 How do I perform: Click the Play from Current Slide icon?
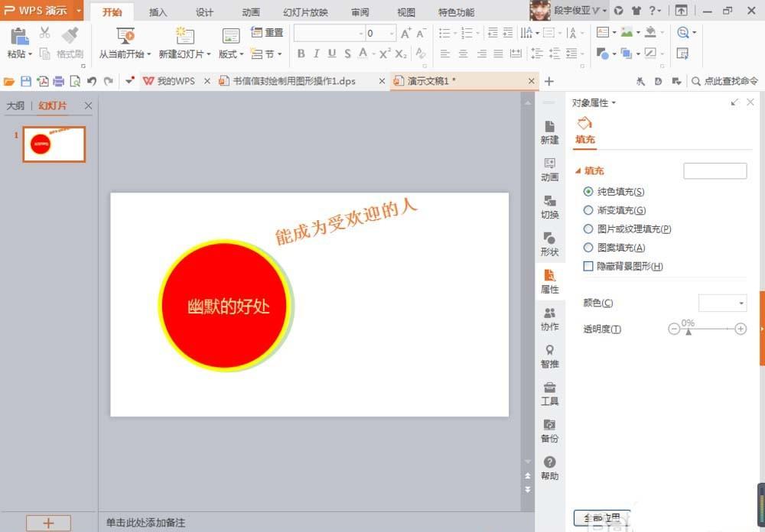[125, 35]
